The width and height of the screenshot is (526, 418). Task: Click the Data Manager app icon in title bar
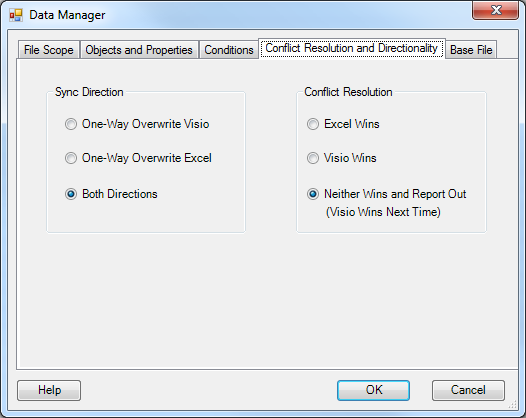tap(16, 15)
